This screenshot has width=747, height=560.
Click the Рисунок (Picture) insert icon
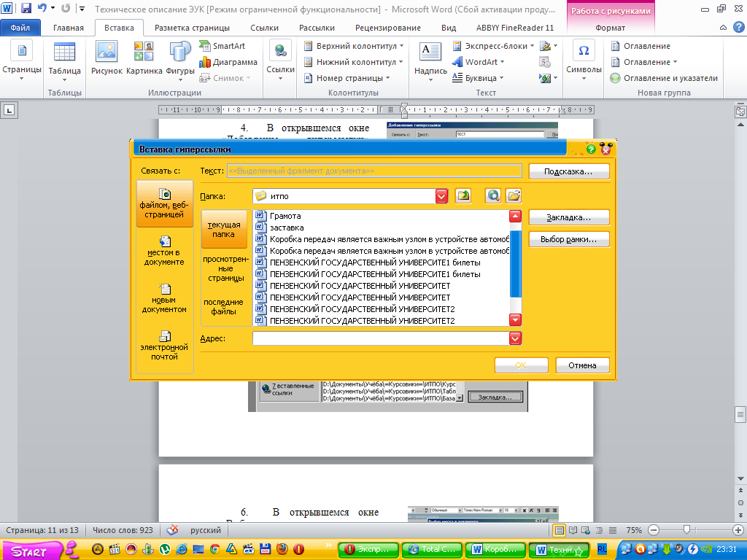point(107,58)
